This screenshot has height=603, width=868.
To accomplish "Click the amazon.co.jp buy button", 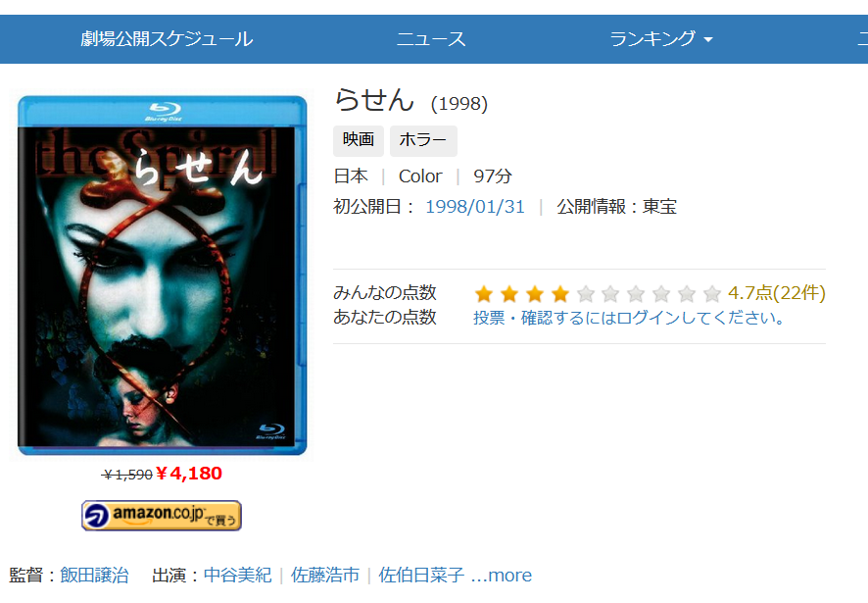I will tap(162, 516).
